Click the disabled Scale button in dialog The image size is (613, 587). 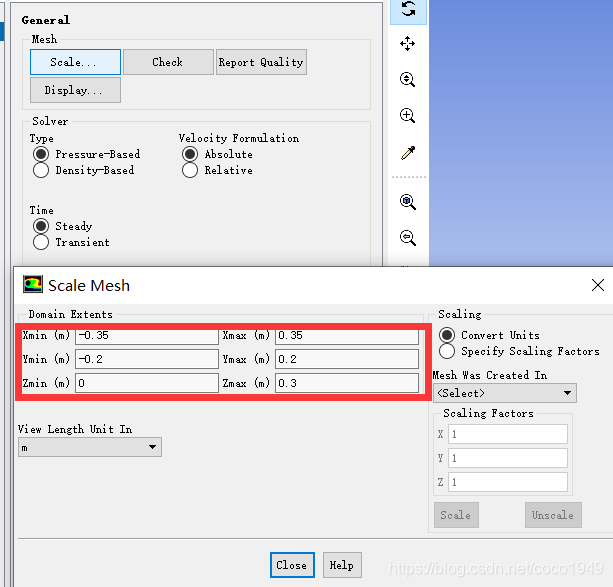456,515
